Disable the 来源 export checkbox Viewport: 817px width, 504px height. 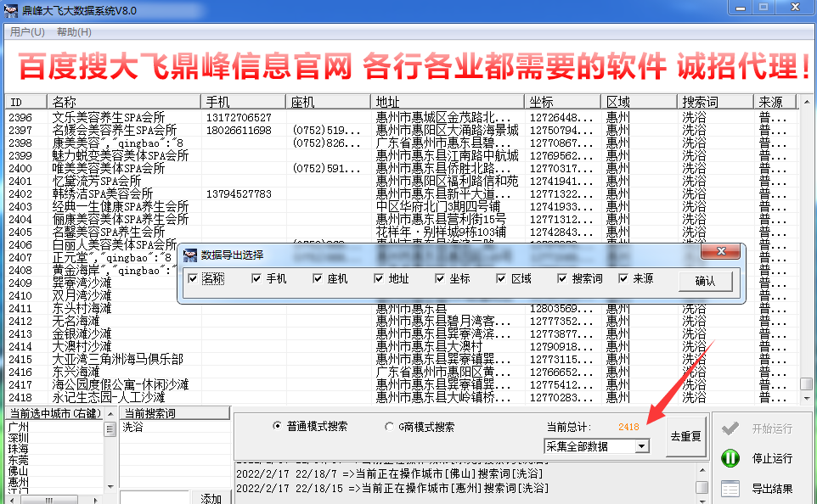(x=623, y=279)
